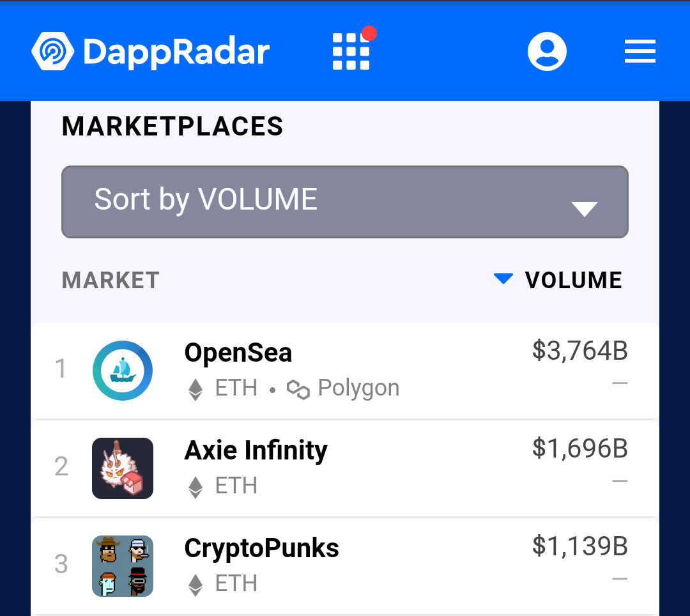Click the ETH icon under CryptoPunks
Viewport: 690px width, 616px height.
click(195, 585)
